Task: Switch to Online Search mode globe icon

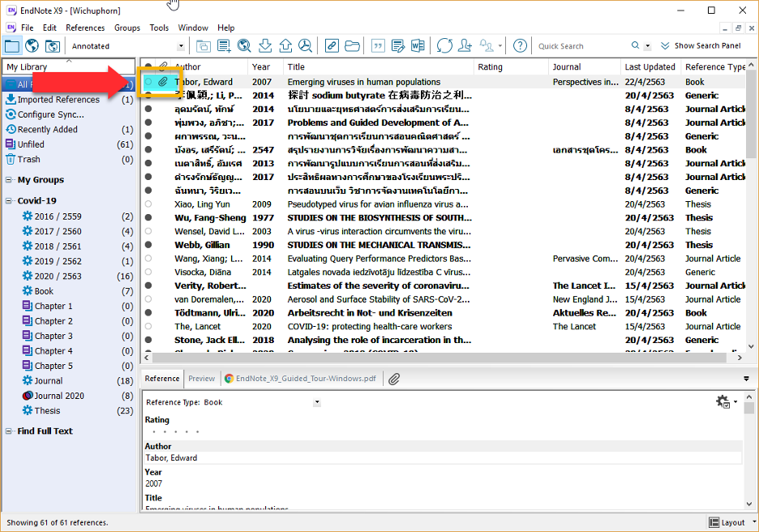Action: point(32,46)
